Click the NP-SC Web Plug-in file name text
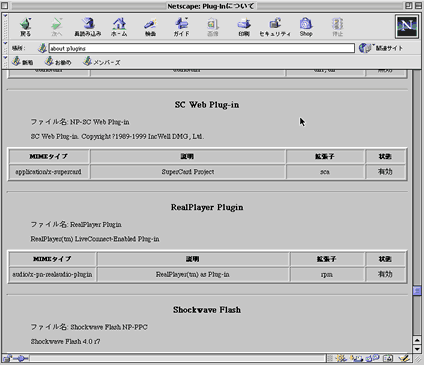 (x=100, y=122)
